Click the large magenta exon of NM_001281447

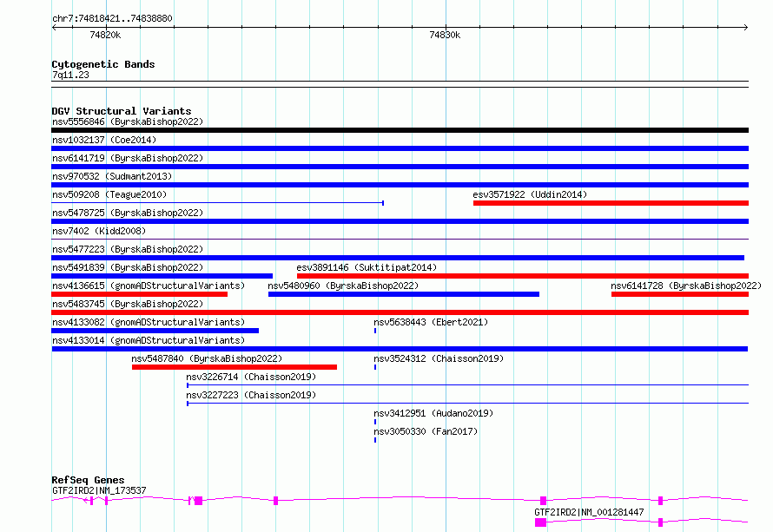tap(541, 522)
